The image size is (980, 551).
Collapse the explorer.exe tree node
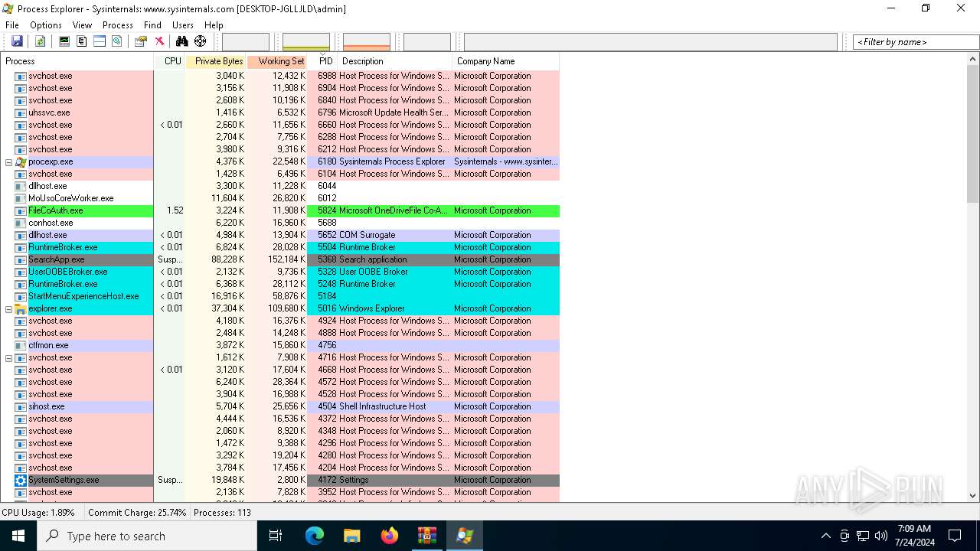click(9, 308)
